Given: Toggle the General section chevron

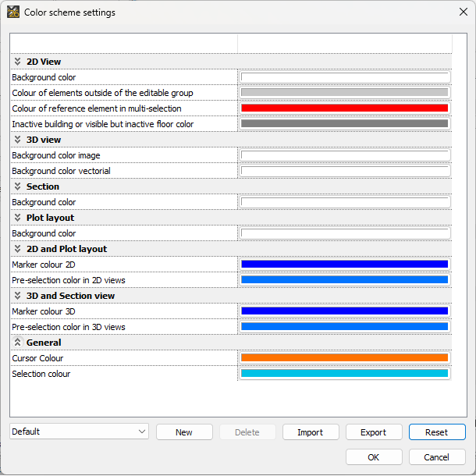Looking at the screenshot, I should (17, 343).
